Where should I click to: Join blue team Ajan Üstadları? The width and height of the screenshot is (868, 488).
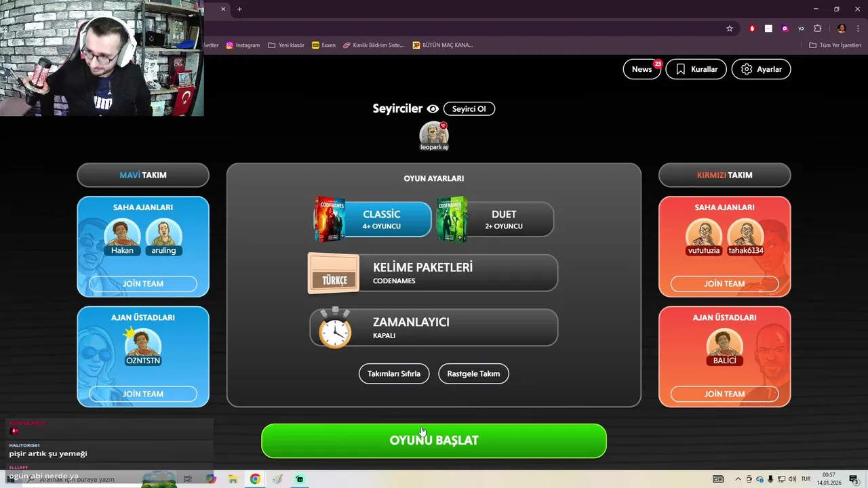(143, 394)
